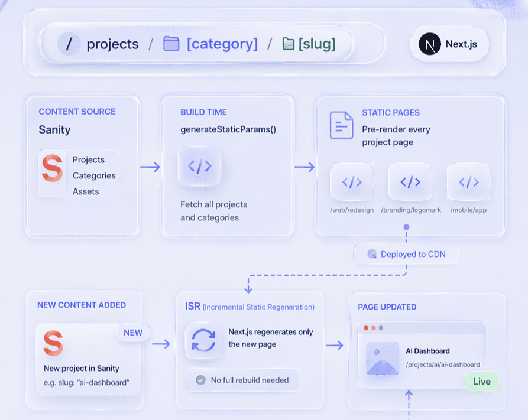The image size is (528, 420).
Task: Select the projects breadcrumb segment
Action: pos(112,44)
